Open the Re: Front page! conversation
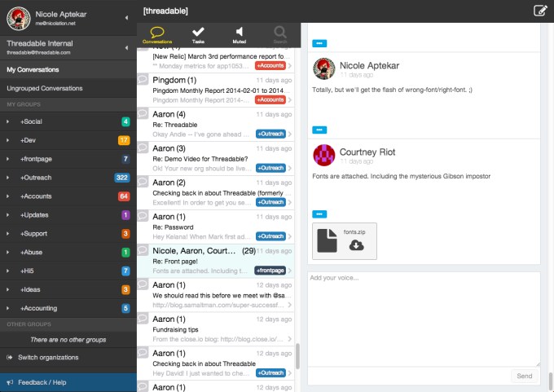Screen dimensions: 554x392 (216, 261)
